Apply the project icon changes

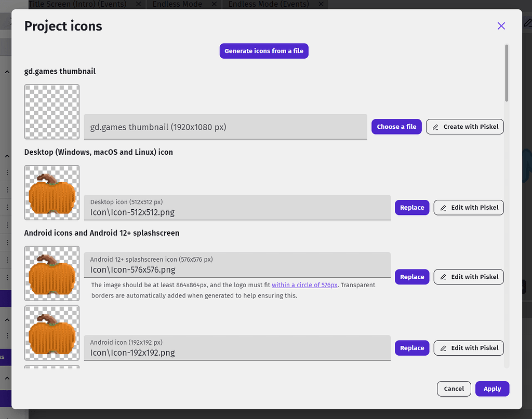click(x=492, y=388)
